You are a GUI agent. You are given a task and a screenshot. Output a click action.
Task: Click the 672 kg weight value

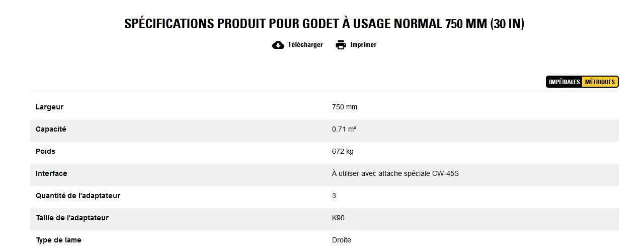[x=343, y=151]
